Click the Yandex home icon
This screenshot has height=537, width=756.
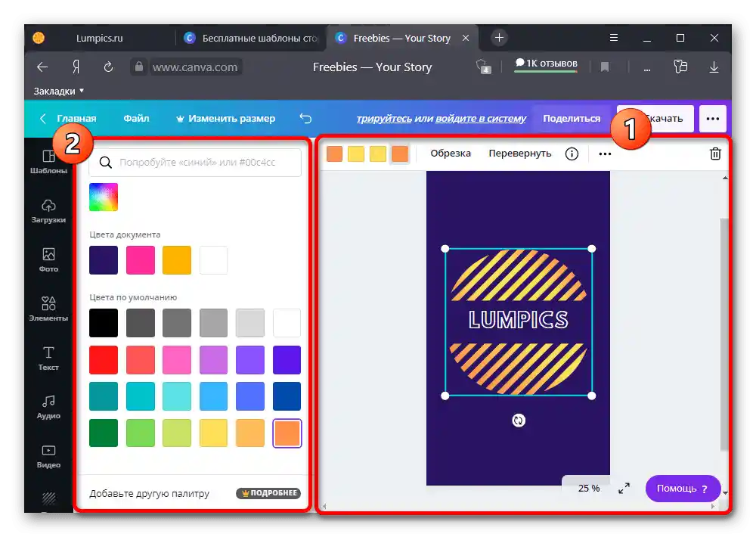(76, 67)
